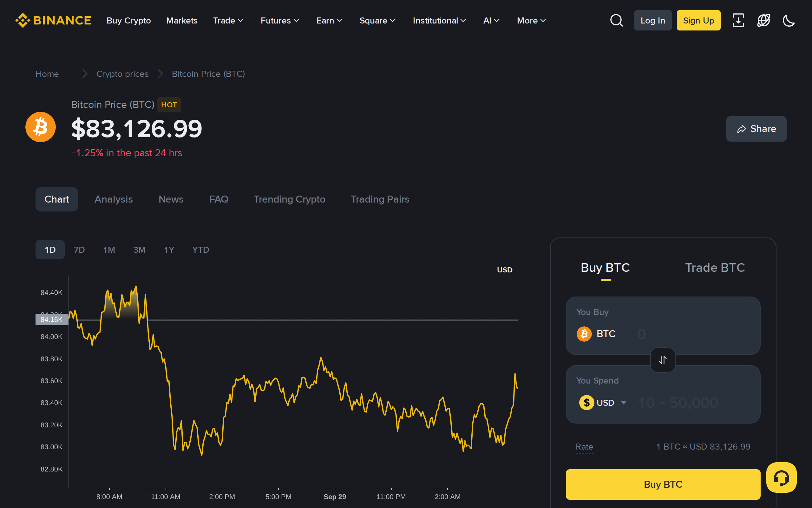The width and height of the screenshot is (812, 508).
Task: Select the 1M chart range
Action: tap(109, 250)
